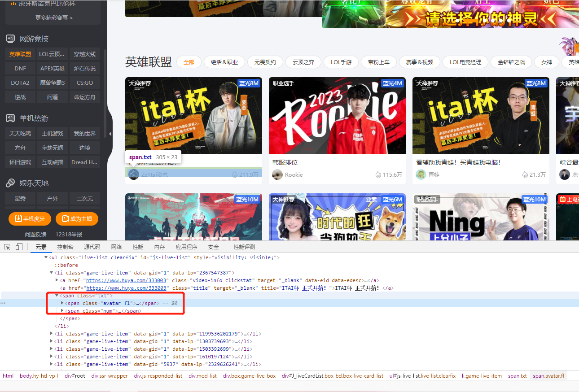The image size is (579, 392).
Task: Click the 娱乐天地 microphone section icon
Action: (10, 183)
